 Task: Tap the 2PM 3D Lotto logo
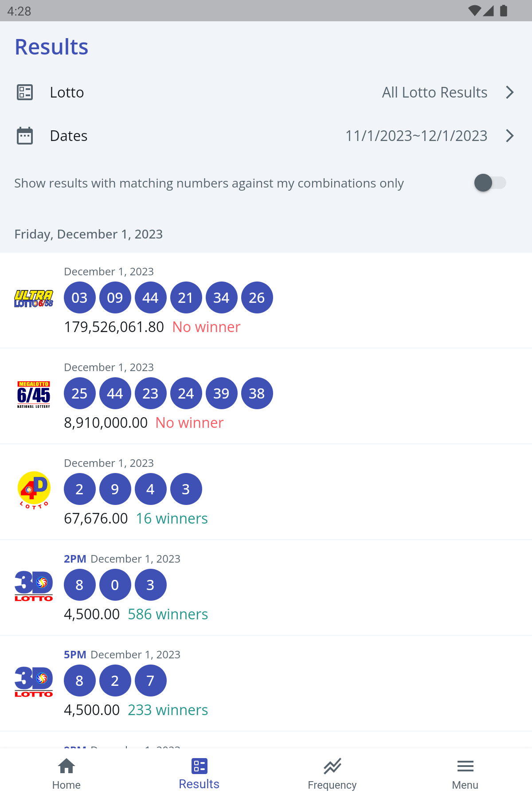(x=34, y=586)
